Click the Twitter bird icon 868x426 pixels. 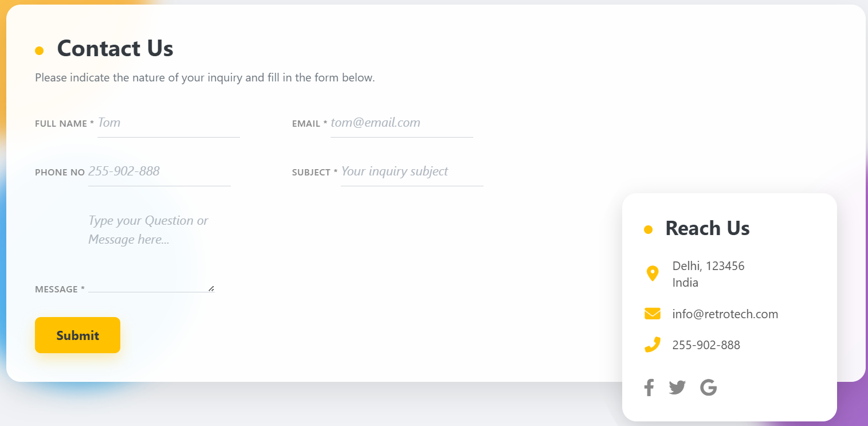pos(677,388)
